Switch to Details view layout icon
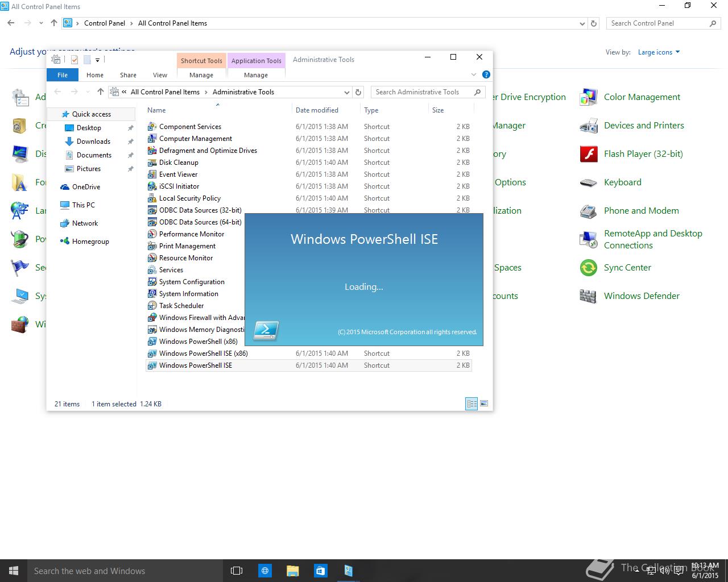The image size is (728, 582). pyautogui.click(x=471, y=404)
